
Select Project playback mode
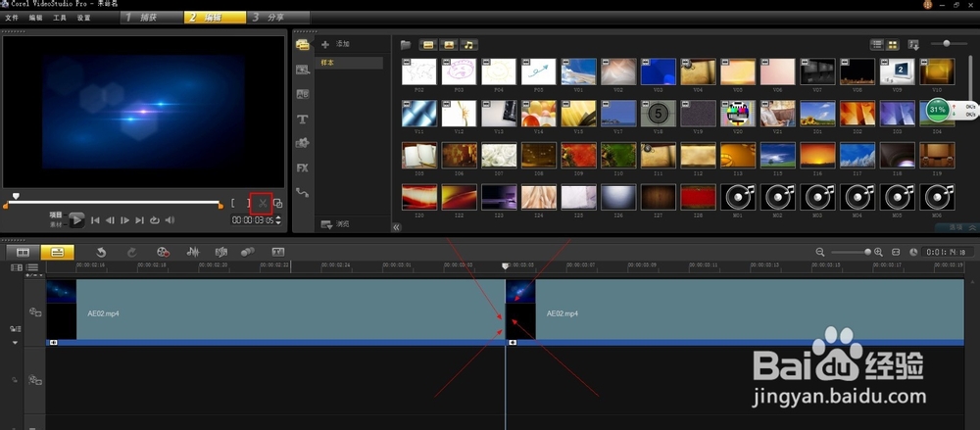coord(56,215)
